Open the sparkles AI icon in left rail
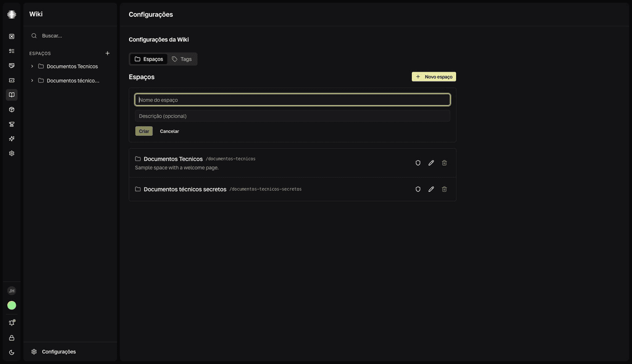This screenshot has height=364, width=632. (12, 139)
